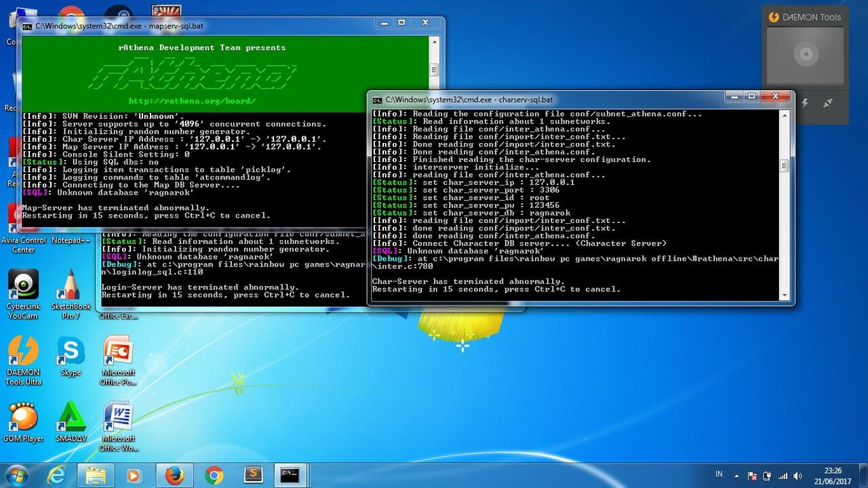This screenshot has height=488, width=868.
Task: Select the Skype desktop shortcut
Action: [x=71, y=356]
